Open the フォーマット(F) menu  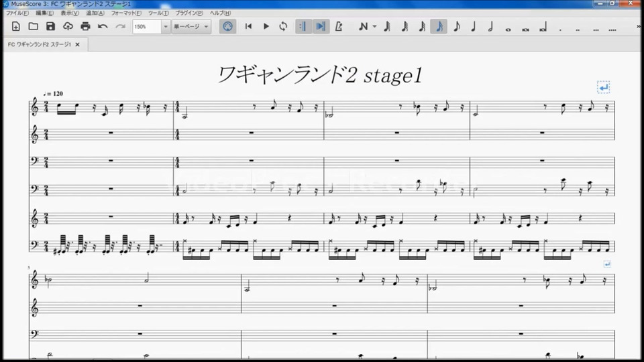point(126,13)
